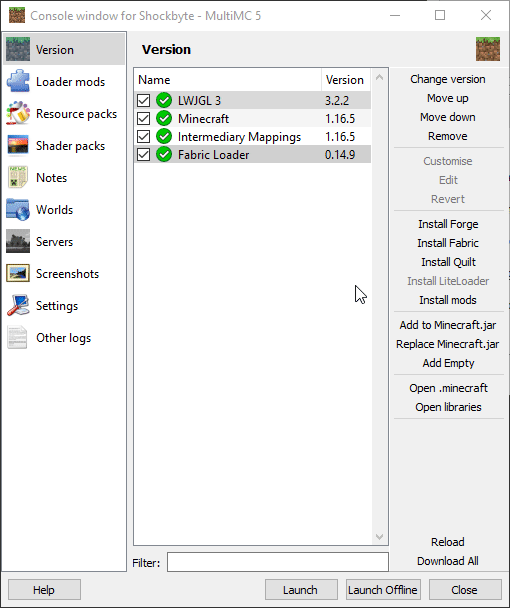Click the Launch Offline button
Screen dimensions: 510x608
point(383,590)
